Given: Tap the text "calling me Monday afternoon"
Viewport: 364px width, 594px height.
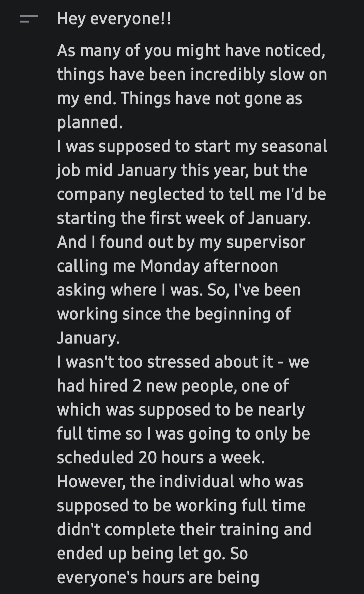Looking at the screenshot, I should pos(168,266).
